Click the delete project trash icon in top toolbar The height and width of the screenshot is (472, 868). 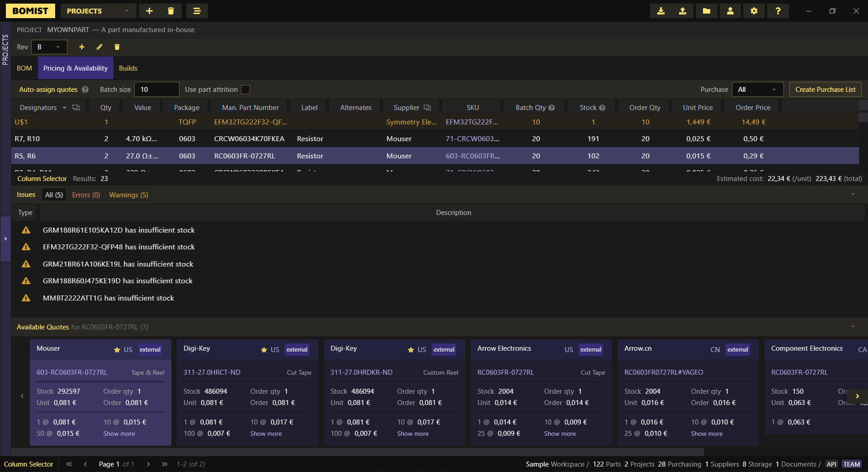[171, 11]
